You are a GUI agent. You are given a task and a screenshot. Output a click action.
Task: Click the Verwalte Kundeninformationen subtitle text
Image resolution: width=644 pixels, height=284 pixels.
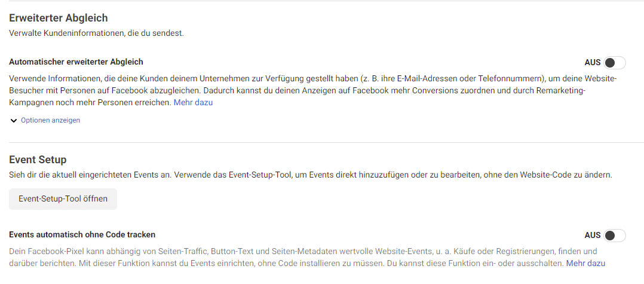[x=96, y=33]
